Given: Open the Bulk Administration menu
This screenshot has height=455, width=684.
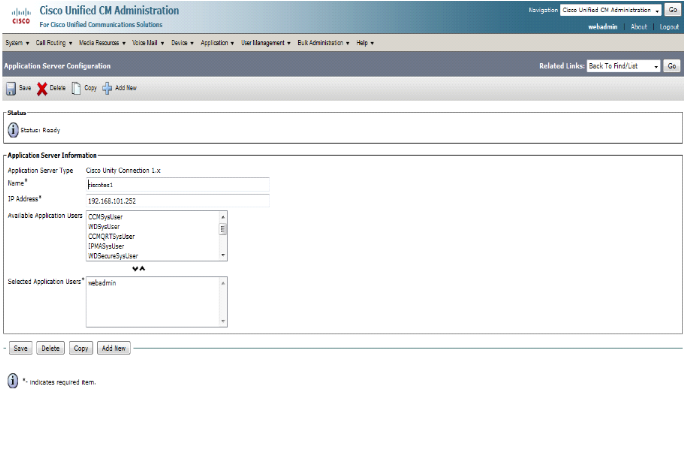Looking at the screenshot, I should (x=323, y=43).
